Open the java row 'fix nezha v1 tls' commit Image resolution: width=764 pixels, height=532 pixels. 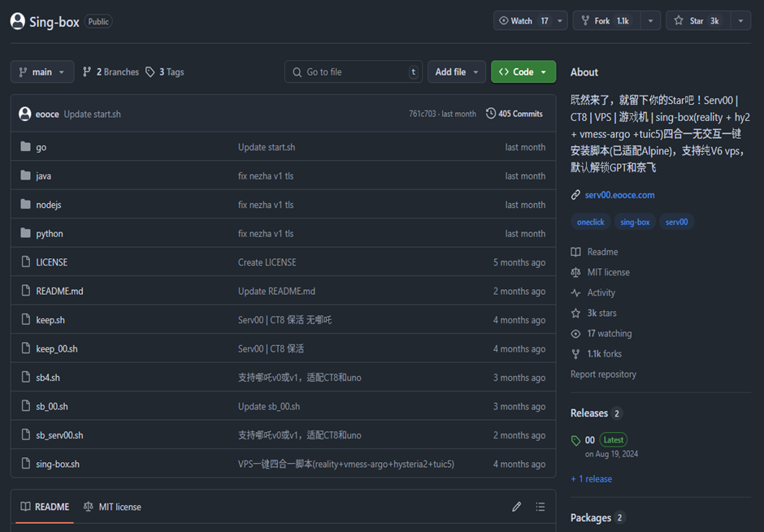click(x=266, y=175)
